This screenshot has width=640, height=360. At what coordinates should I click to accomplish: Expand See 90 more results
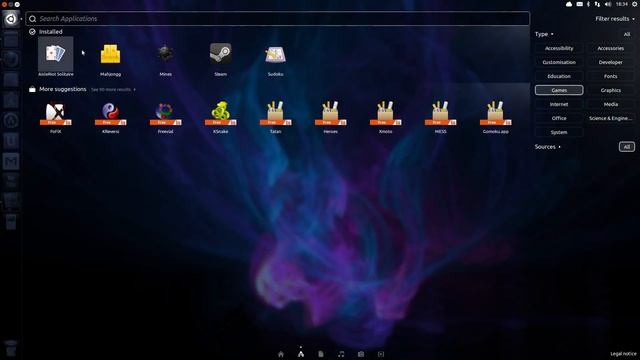[x=113, y=89]
